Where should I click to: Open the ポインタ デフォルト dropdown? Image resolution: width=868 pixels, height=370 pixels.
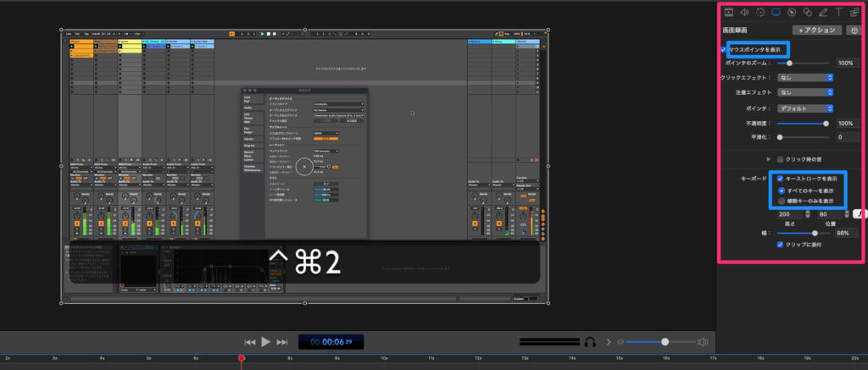[x=806, y=108]
